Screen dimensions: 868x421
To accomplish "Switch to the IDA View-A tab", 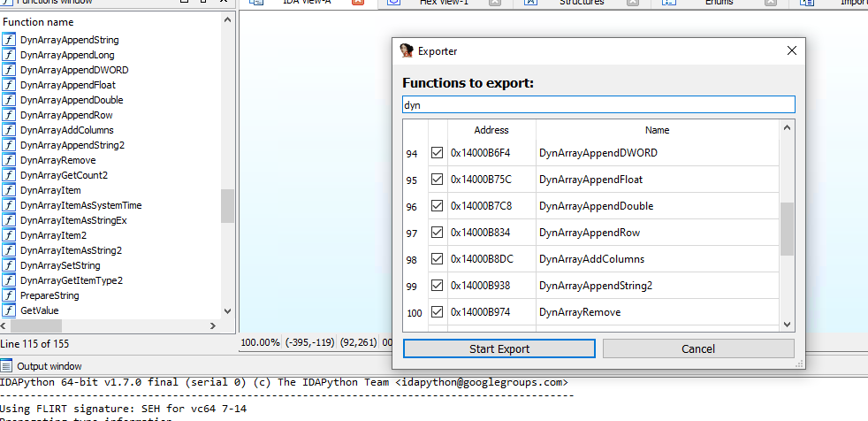I will pyautogui.click(x=308, y=3).
